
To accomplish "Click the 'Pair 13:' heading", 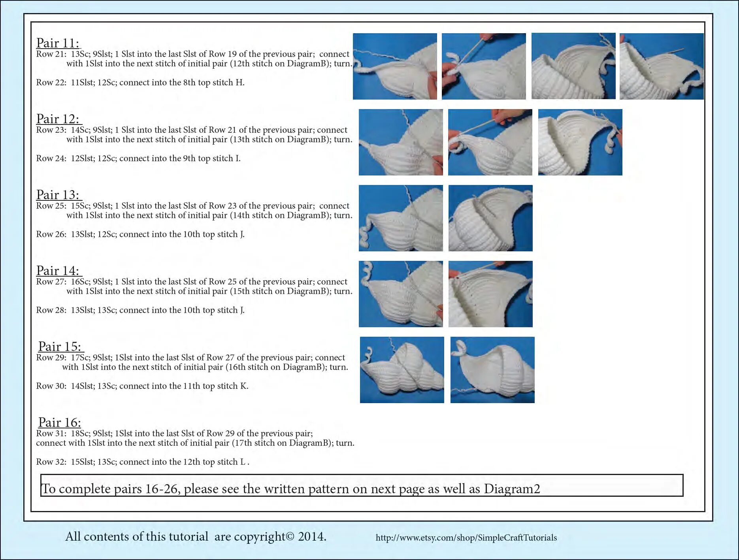I will tap(58, 194).
